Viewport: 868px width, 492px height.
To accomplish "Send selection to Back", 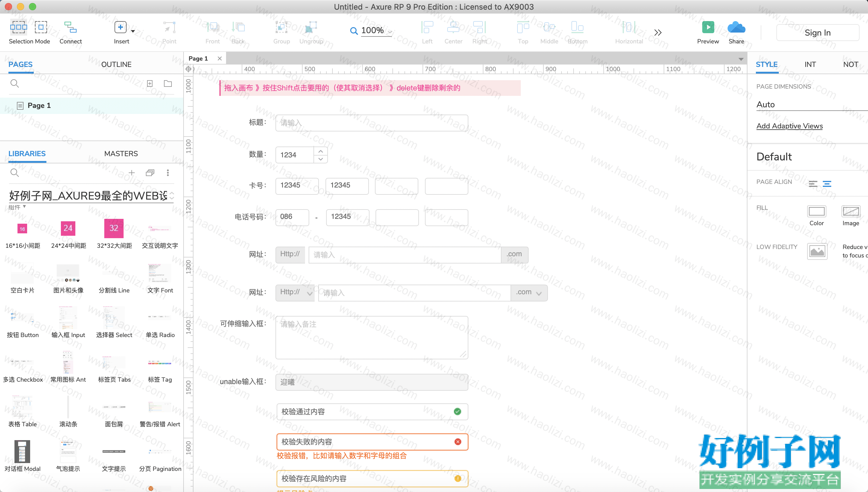I will tap(238, 27).
